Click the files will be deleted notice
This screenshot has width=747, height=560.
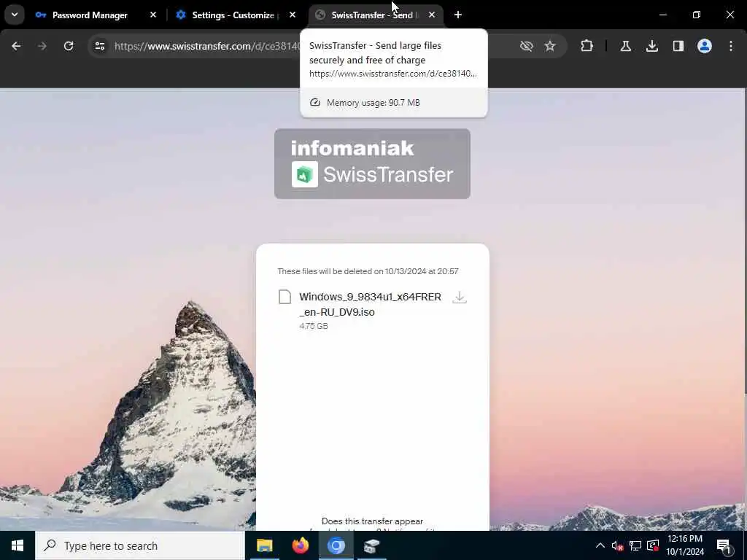pyautogui.click(x=368, y=271)
